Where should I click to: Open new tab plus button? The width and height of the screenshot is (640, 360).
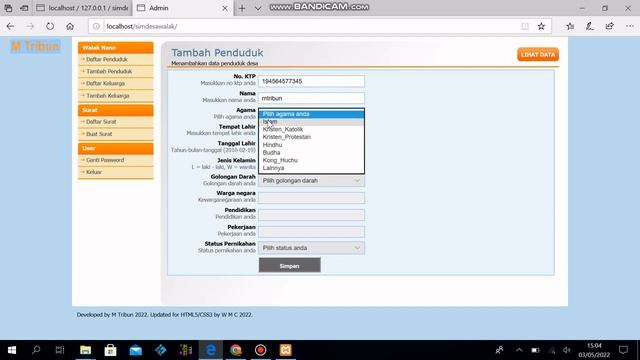(x=242, y=8)
